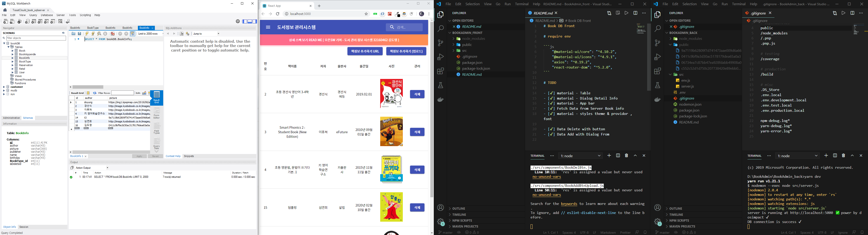Open Run and Debug in BookAdmin_back VS Code

(657, 57)
